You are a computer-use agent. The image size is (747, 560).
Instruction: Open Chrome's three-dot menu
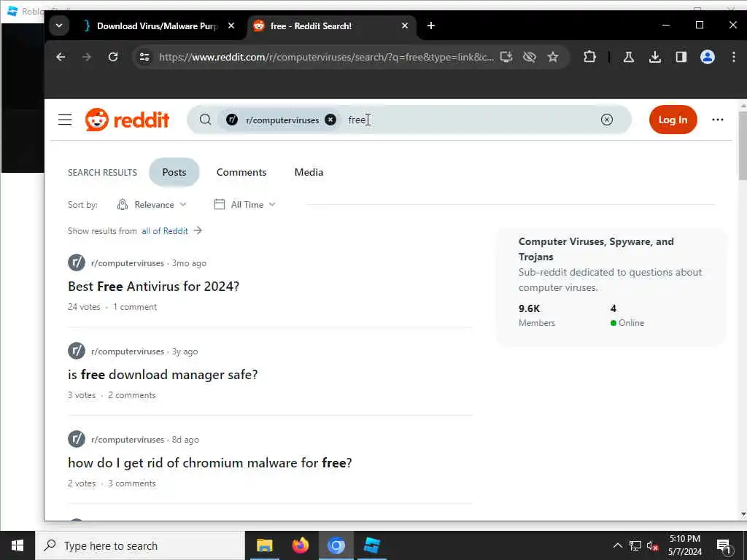coord(733,57)
